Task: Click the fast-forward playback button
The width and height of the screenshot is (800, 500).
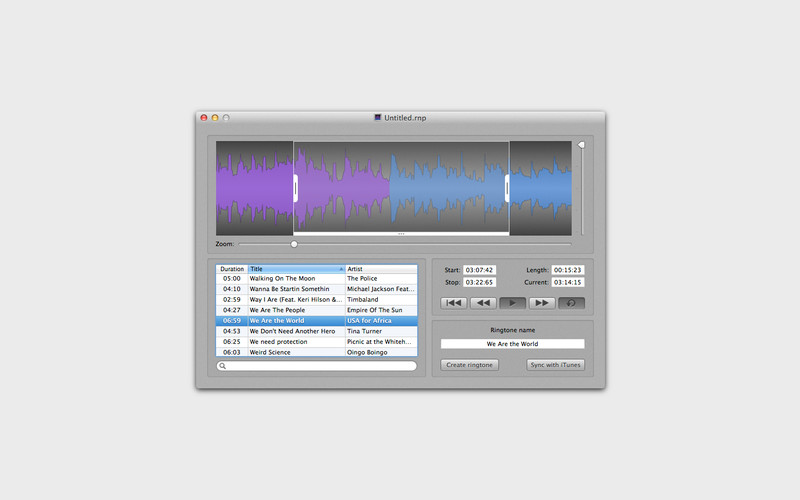Action: coord(542,303)
